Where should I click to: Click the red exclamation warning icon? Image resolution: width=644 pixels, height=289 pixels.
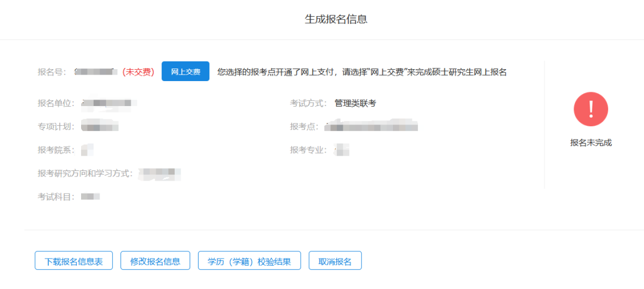(590, 109)
